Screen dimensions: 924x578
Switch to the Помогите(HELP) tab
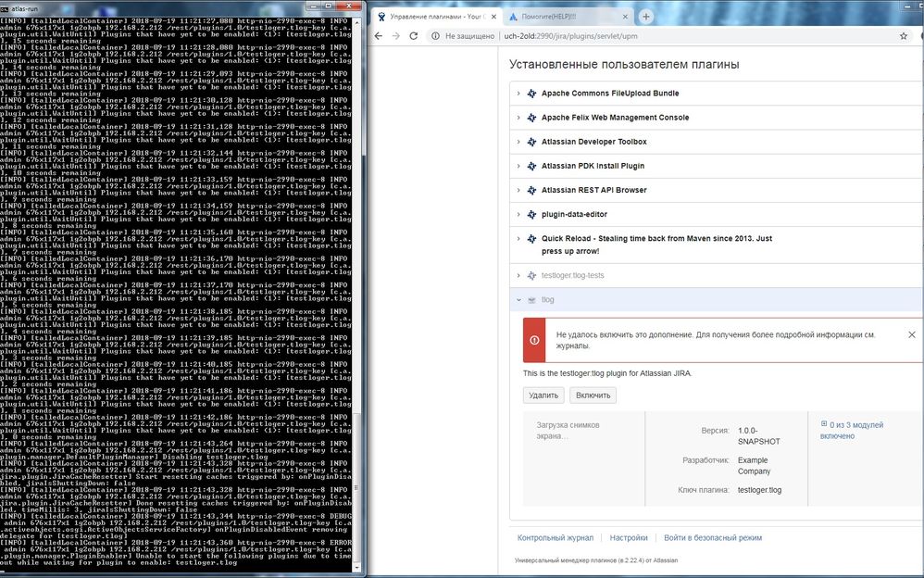pos(568,17)
